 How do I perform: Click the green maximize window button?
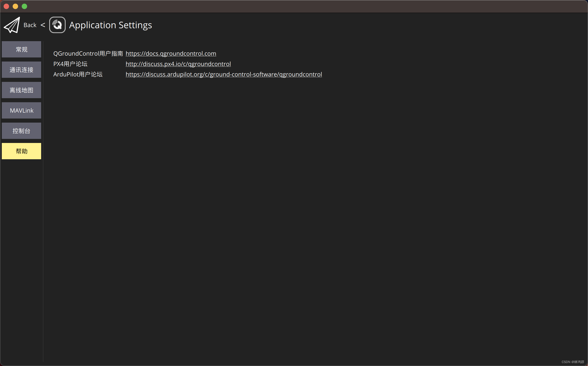point(24,6)
